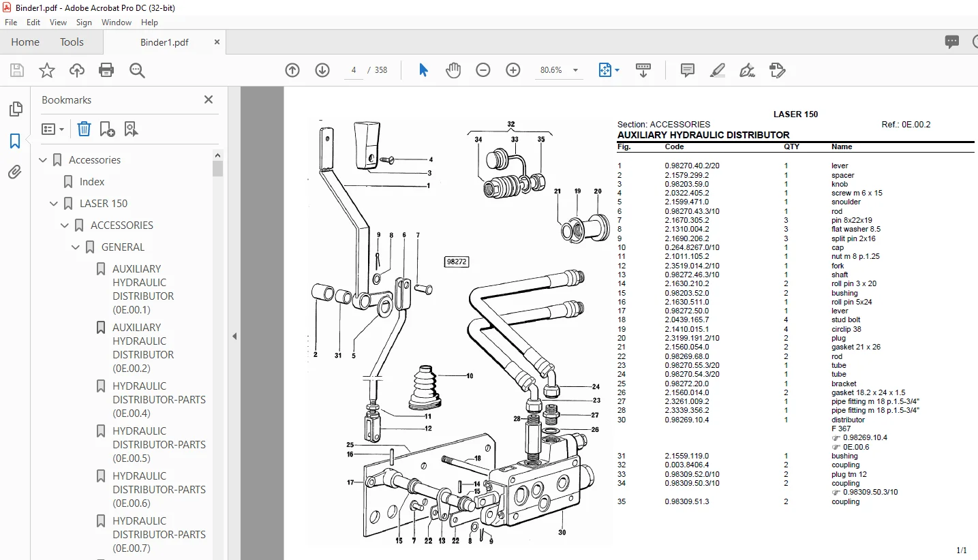Image resolution: width=978 pixels, height=560 pixels.
Task: Click the part name 'gasket 18.2 x 24 x 1.5'
Action: [868, 392]
